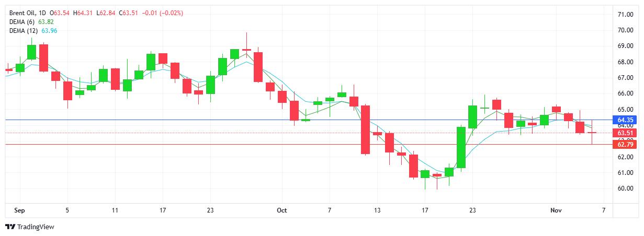Viewport: 644px width, 236px height.
Task: Click the 68.00 price scale label
Action: pyautogui.click(x=626, y=62)
